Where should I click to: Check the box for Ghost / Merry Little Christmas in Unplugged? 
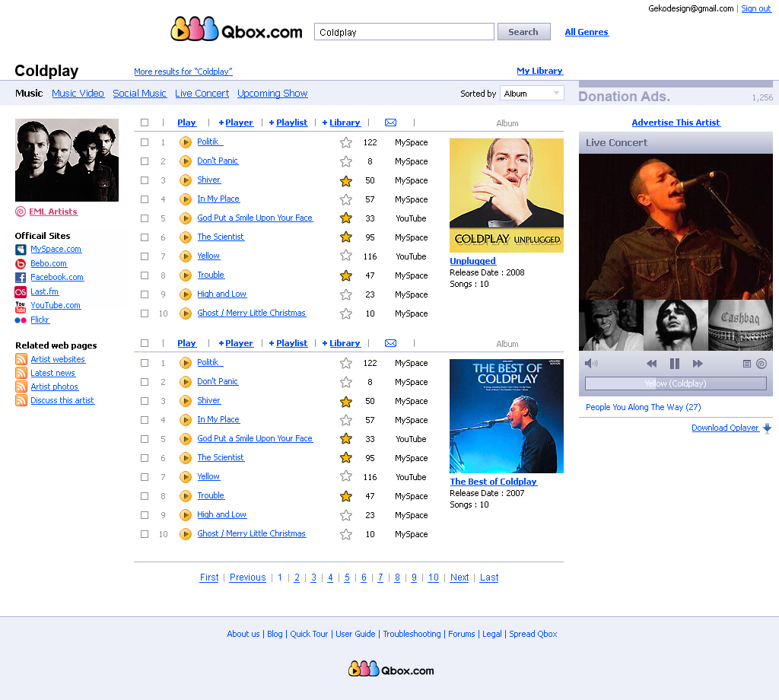coord(145,313)
